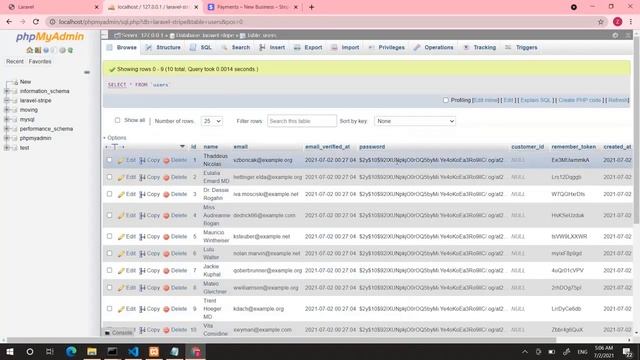Image resolution: width=640 pixels, height=360 pixels.
Task: Expand the performance_schema database node
Action: pos(7,129)
